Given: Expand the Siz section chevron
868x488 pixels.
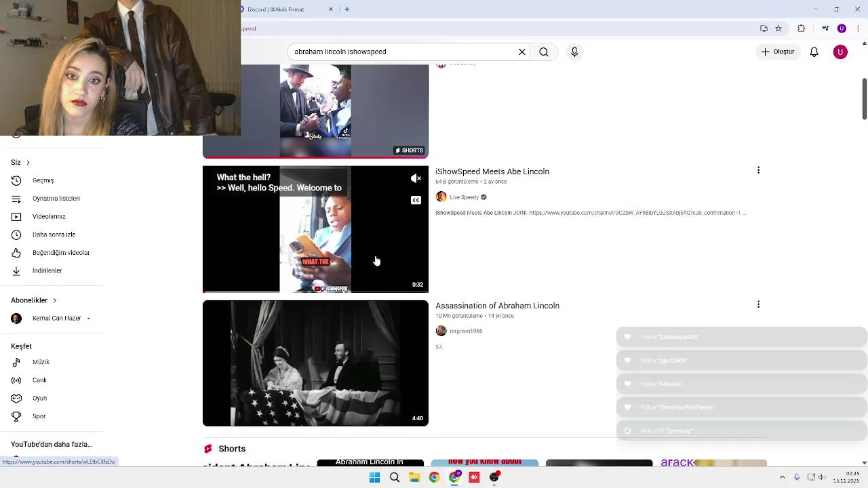Looking at the screenshot, I should click(28, 163).
